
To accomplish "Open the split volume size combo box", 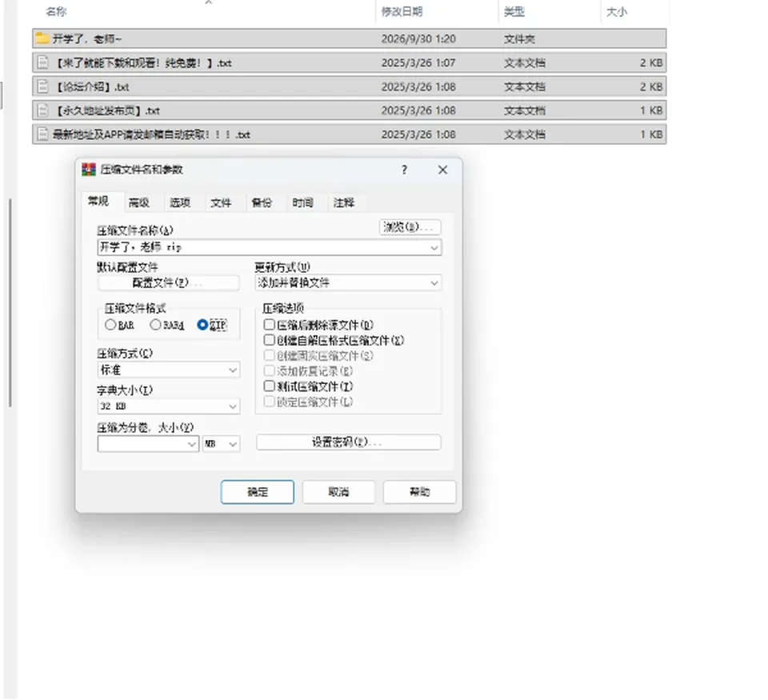I will (x=148, y=444).
